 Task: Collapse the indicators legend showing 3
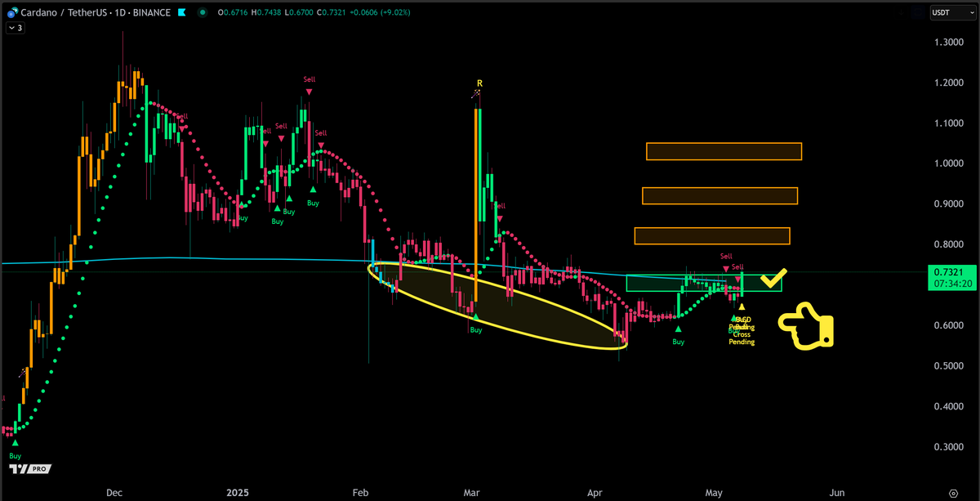point(16,28)
